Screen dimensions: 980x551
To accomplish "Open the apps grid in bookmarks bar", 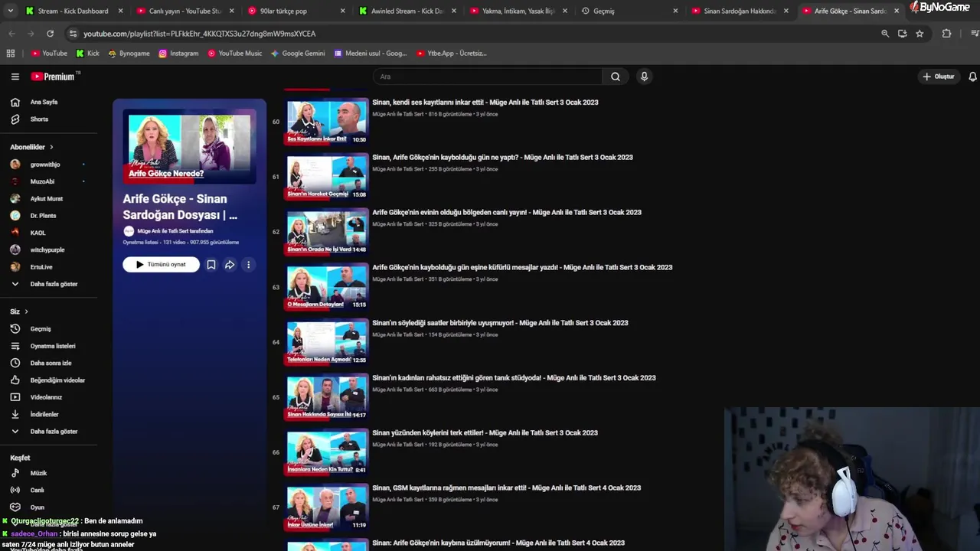I will point(10,54).
